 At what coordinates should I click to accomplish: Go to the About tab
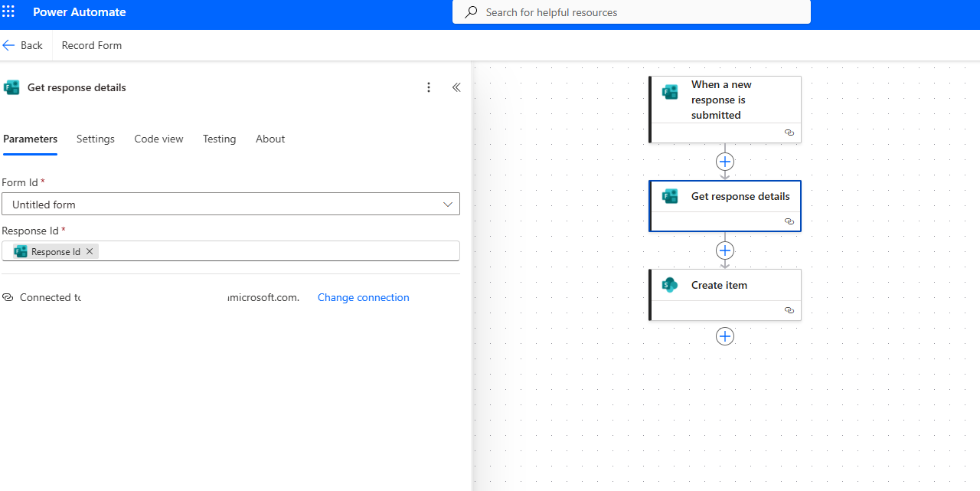point(270,139)
